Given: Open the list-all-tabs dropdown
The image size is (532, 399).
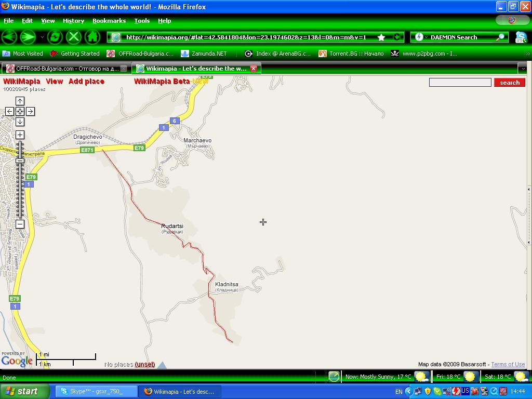Looking at the screenshot, I should (x=523, y=69).
